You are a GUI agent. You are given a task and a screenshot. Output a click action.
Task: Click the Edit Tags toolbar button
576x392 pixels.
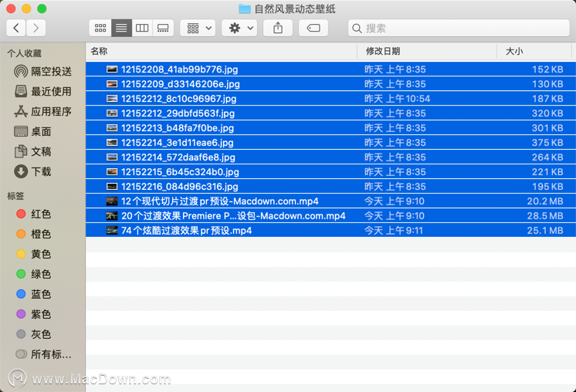pyautogui.click(x=313, y=28)
